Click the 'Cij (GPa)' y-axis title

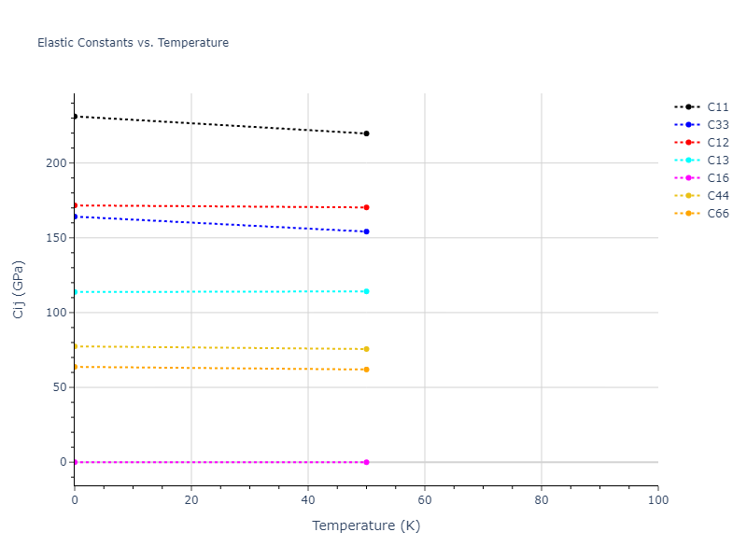coord(19,289)
